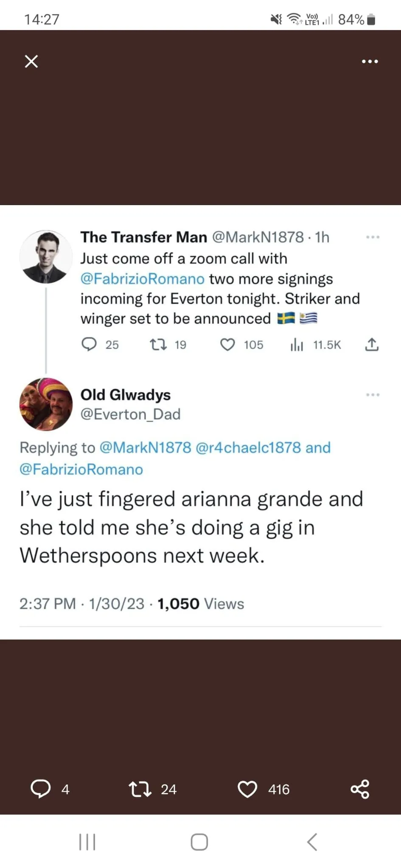This screenshot has width=401, height=868.
Task: Share The Transfer Man's tweet
Action: (x=372, y=345)
